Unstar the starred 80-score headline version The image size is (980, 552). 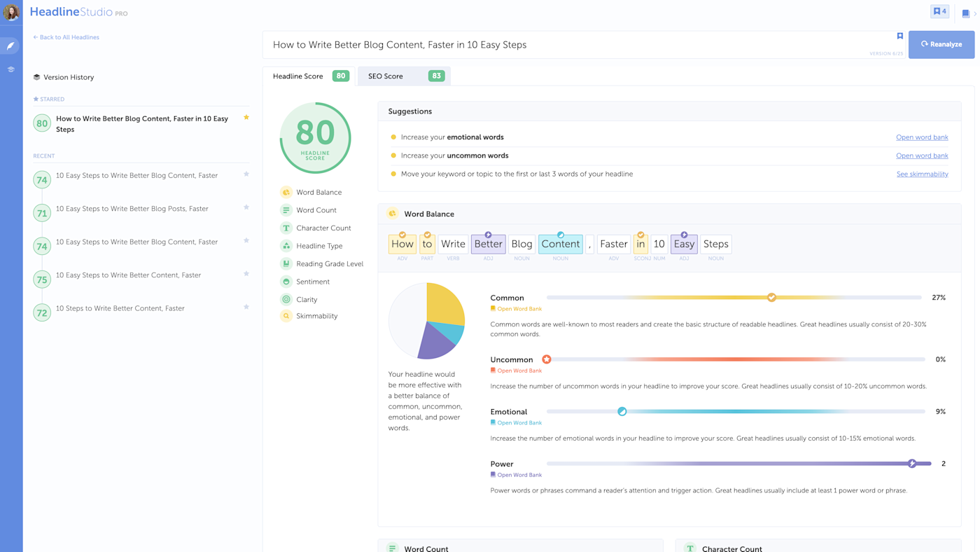(246, 118)
